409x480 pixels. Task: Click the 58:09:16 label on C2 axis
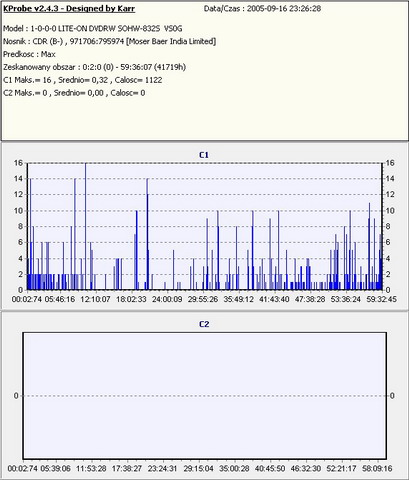(377, 469)
